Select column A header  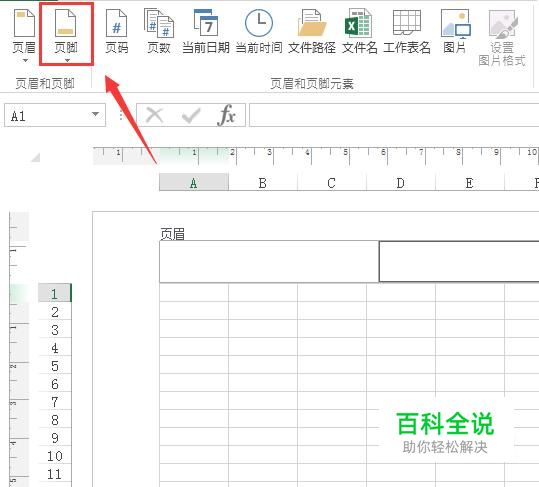tap(194, 182)
